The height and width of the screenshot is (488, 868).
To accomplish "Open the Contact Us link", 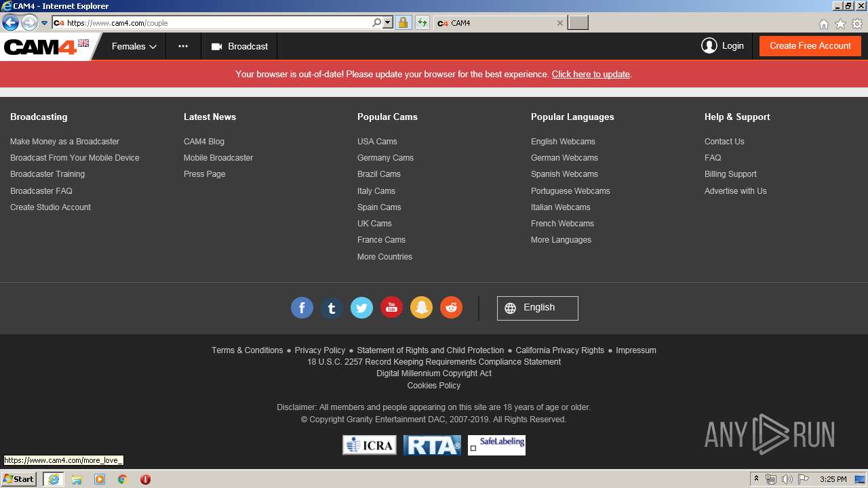I will point(724,142).
